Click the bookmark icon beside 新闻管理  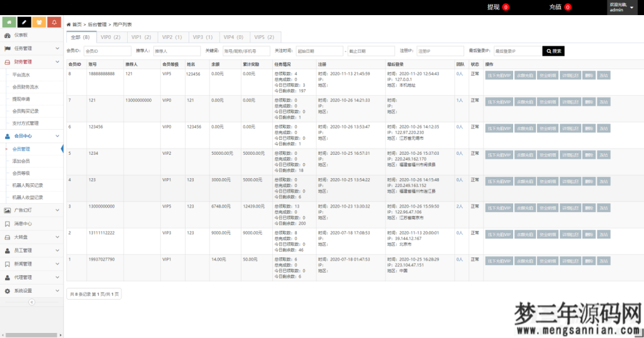point(8,264)
